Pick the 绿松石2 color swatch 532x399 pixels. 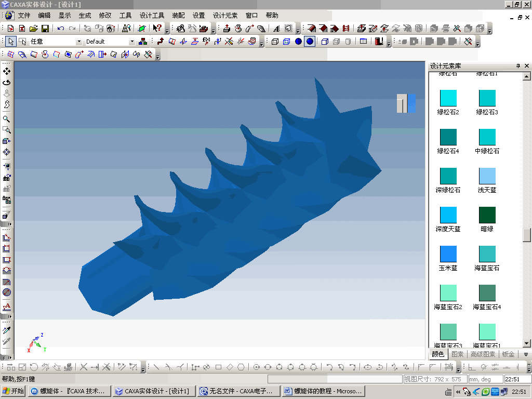(x=448, y=98)
